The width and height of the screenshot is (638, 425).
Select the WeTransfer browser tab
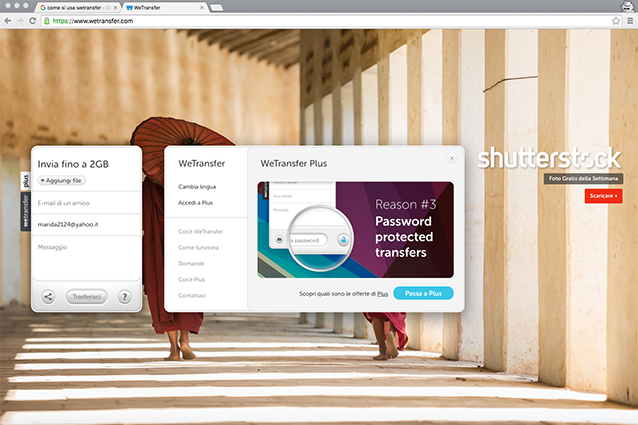[163, 7]
